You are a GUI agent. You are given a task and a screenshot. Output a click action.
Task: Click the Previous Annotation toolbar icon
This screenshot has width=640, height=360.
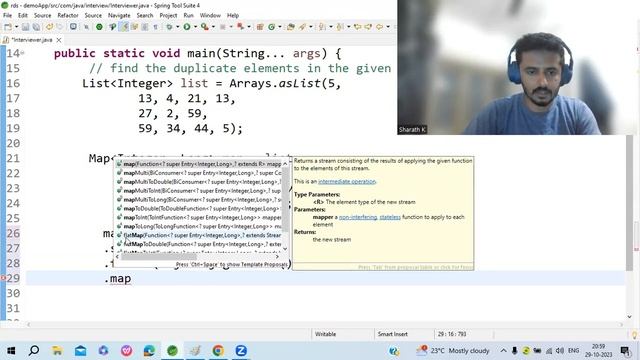pos(340,27)
